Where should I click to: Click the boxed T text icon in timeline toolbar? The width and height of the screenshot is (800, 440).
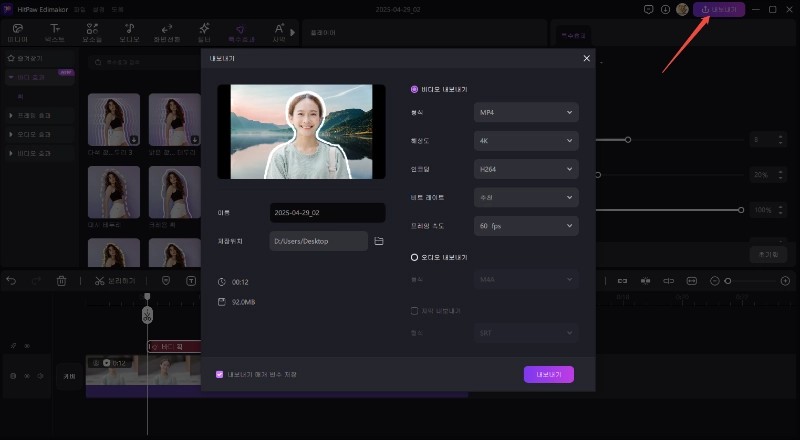point(191,281)
